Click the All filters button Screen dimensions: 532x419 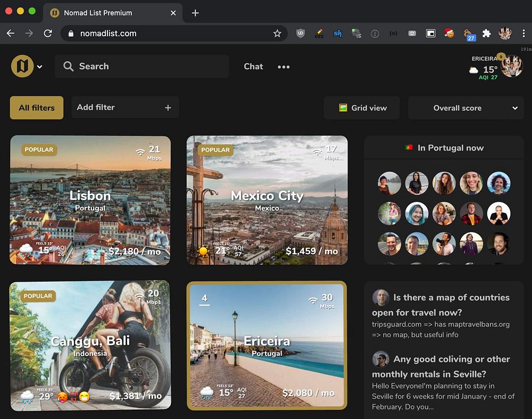(37, 108)
